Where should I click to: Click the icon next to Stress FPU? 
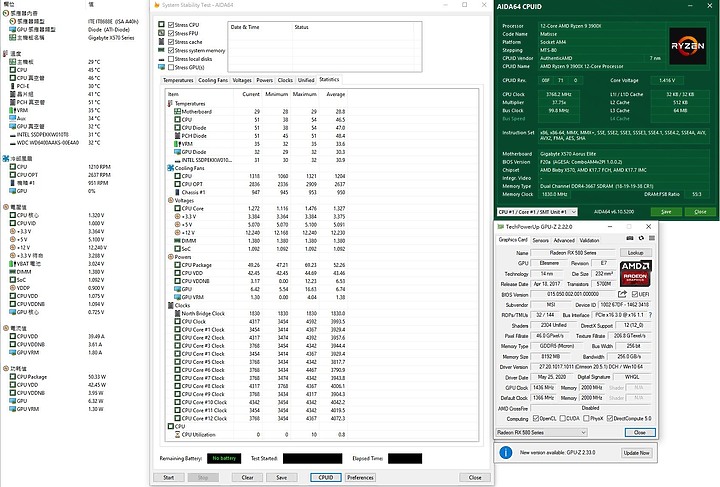[x=161, y=33]
